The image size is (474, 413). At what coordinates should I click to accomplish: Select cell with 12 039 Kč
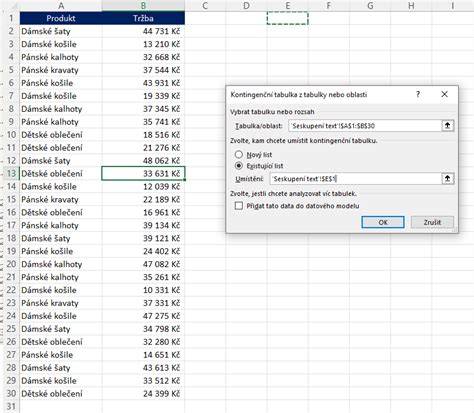coord(143,187)
